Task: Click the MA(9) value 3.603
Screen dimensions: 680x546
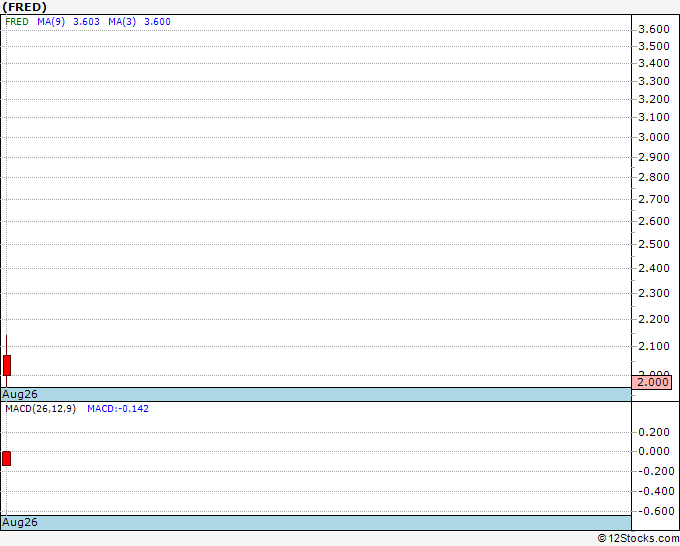Action: [86, 22]
